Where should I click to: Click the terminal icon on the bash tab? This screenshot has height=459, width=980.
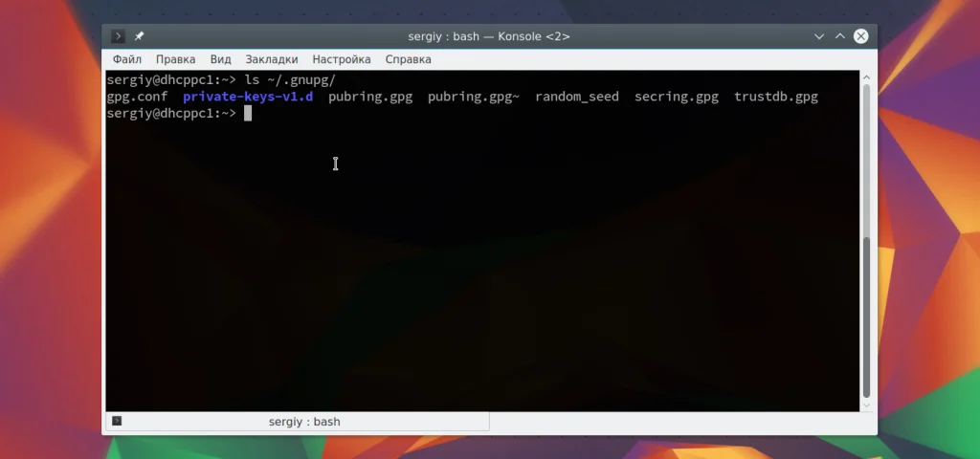click(117, 421)
